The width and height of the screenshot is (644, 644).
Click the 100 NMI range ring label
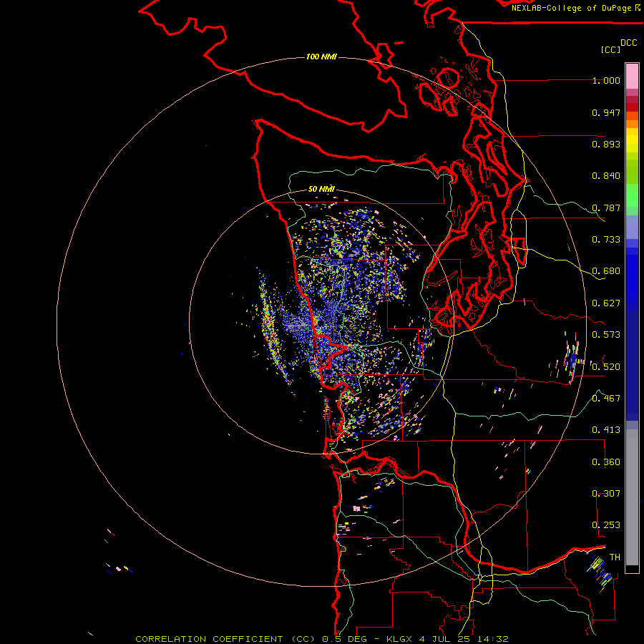(321, 57)
